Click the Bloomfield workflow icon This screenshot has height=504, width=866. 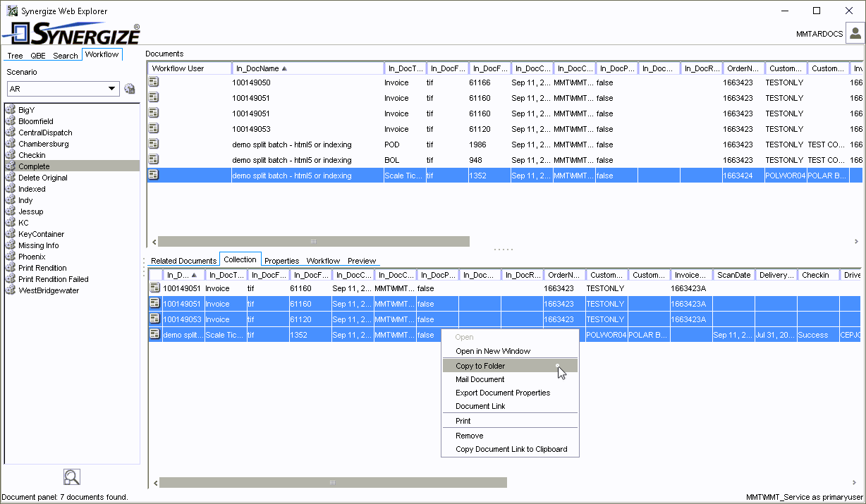(11, 121)
